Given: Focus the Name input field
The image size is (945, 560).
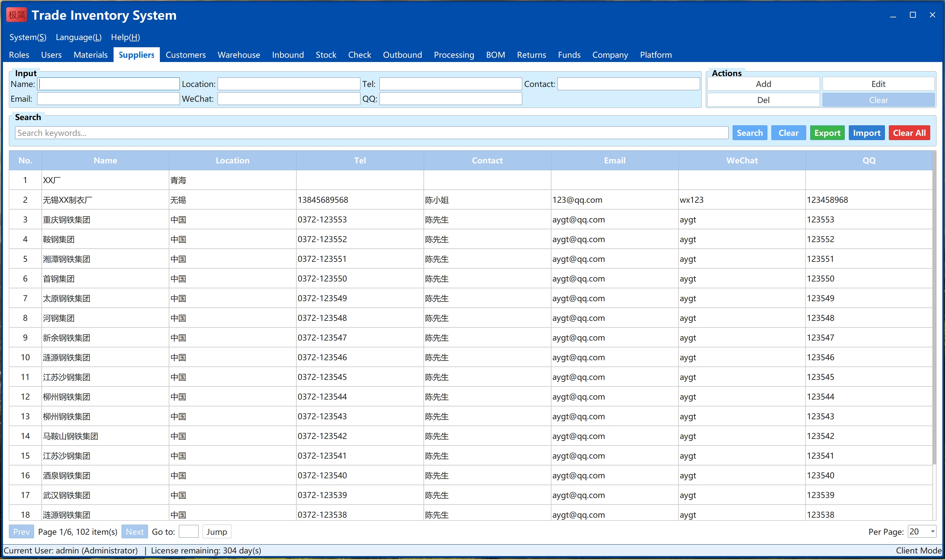Looking at the screenshot, I should 108,84.
